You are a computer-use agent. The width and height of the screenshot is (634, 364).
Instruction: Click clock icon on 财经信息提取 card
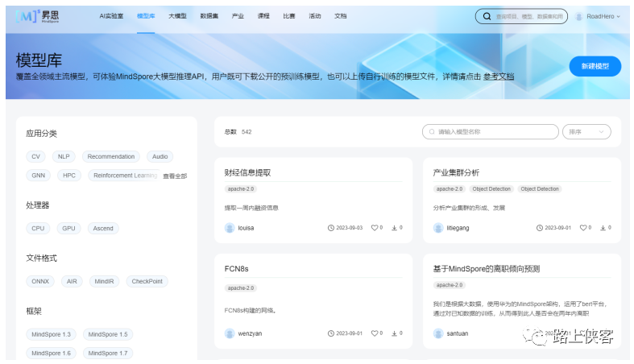(331, 228)
